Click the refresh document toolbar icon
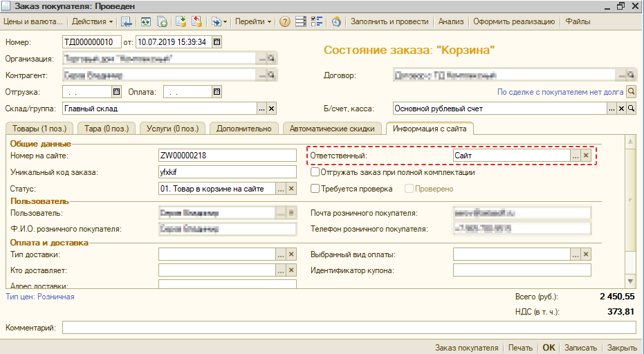 click(146, 21)
